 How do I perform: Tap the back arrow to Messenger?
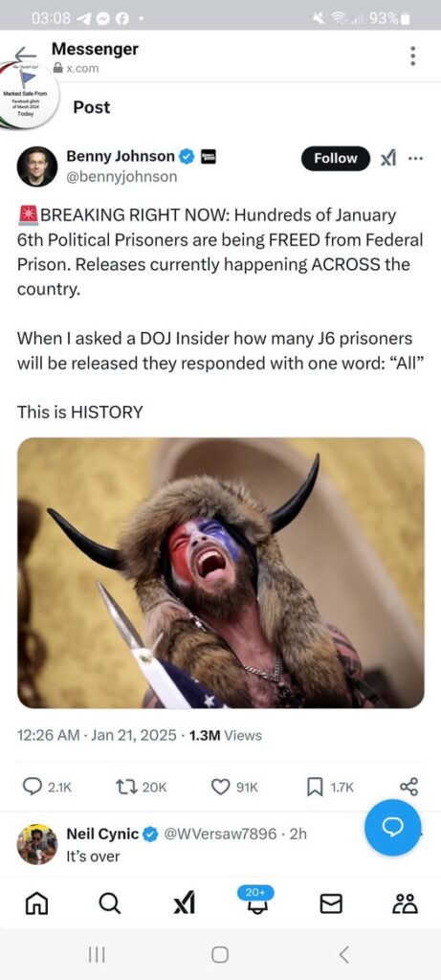point(26,55)
